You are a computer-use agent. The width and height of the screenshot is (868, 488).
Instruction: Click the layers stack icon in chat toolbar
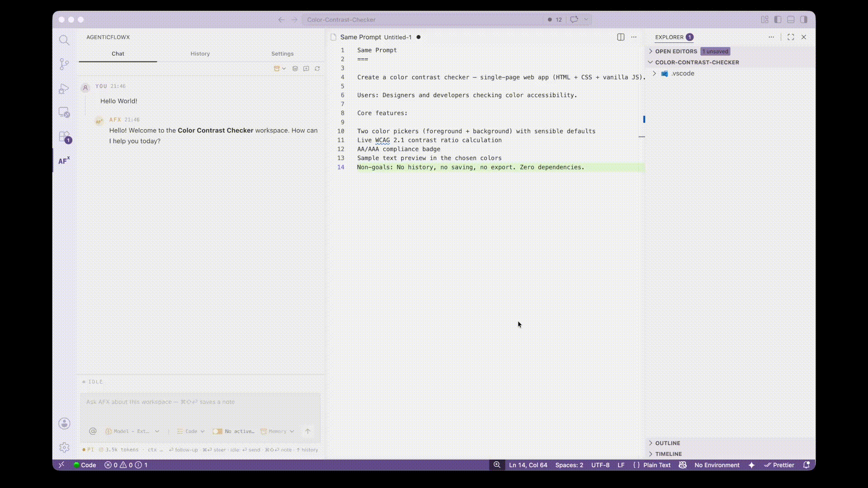295,69
